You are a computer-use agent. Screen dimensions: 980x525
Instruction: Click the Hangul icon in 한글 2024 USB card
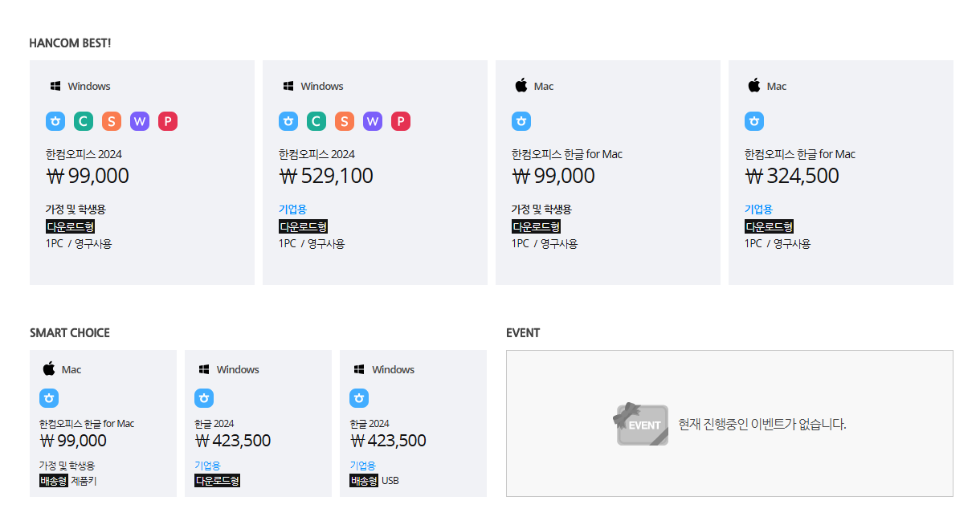tap(359, 397)
